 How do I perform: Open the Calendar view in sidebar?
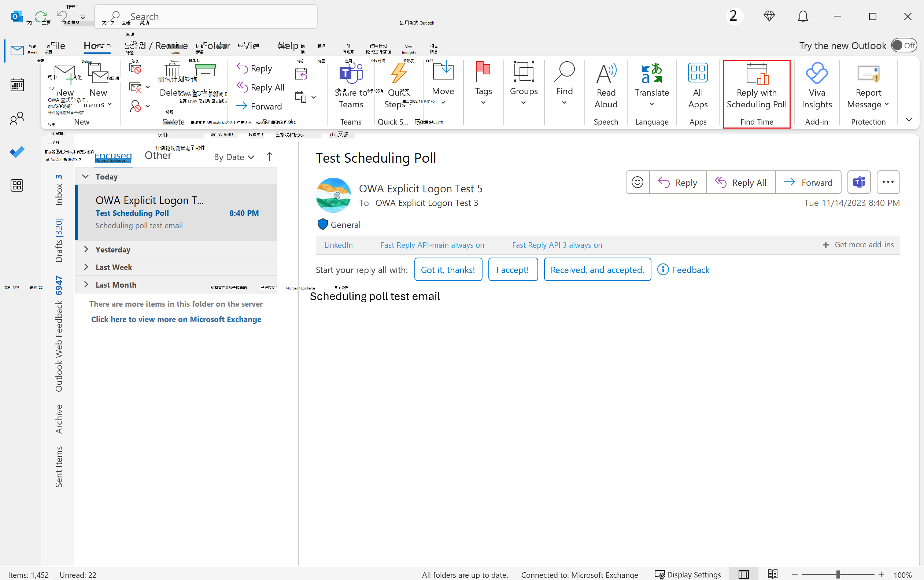point(17,85)
